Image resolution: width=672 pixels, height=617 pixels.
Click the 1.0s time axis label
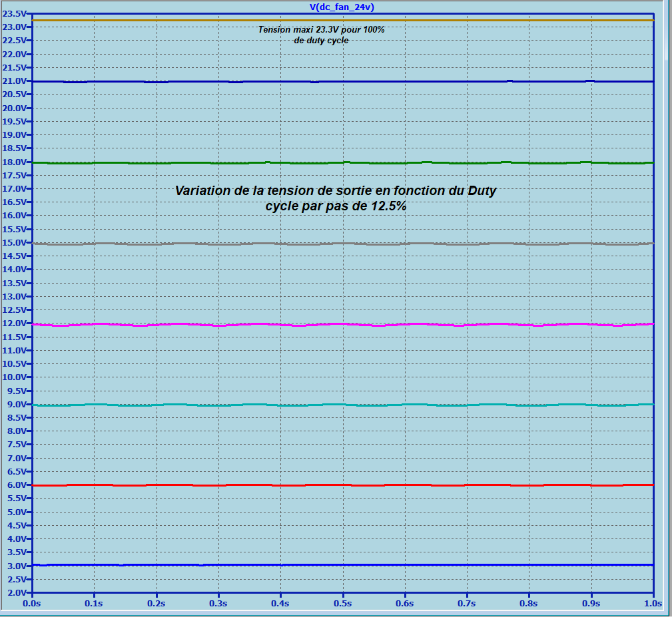coord(653,604)
